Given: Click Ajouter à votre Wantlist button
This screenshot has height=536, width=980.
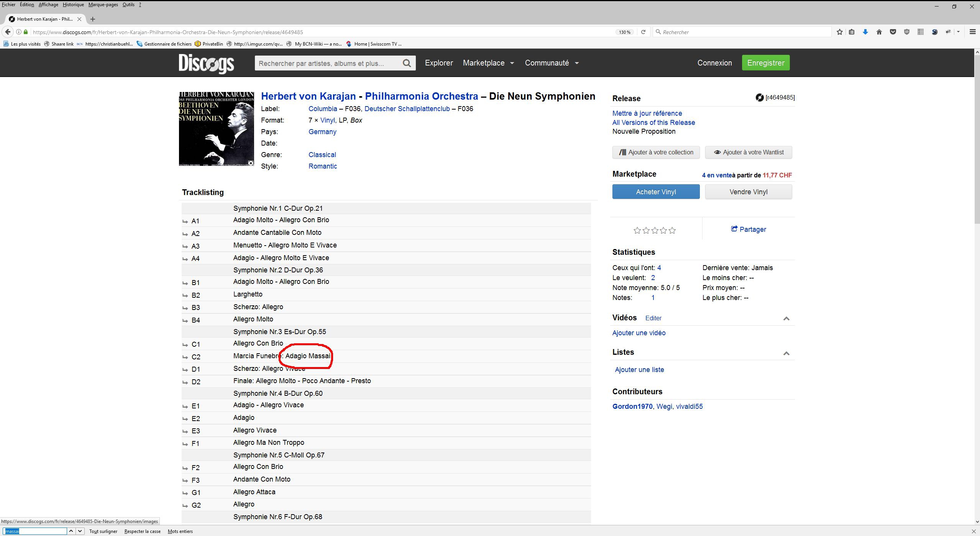Looking at the screenshot, I should (749, 152).
